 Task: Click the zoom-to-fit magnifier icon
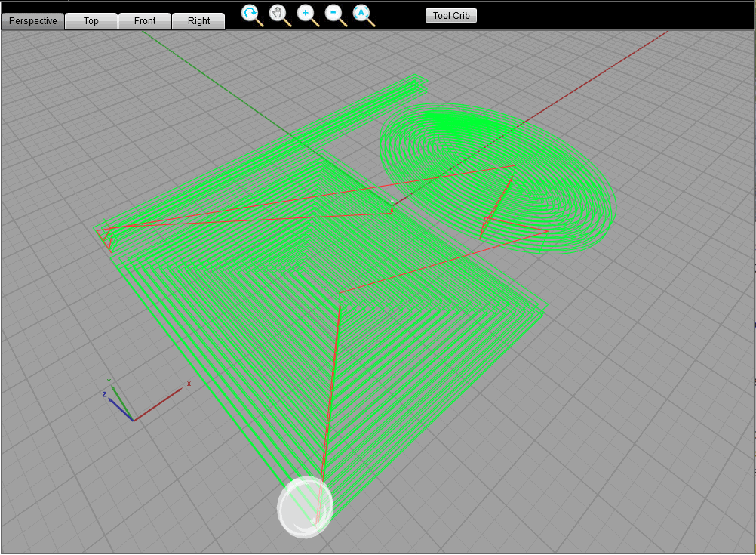click(360, 14)
